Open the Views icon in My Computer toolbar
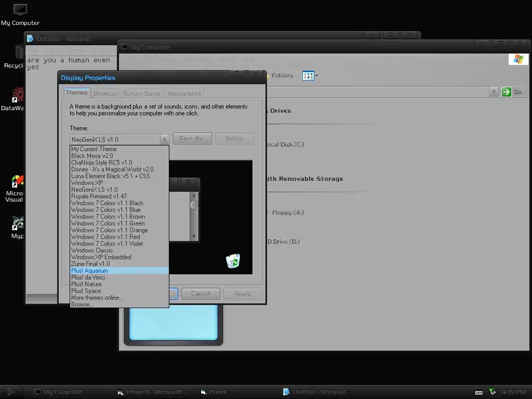 pyautogui.click(x=310, y=76)
